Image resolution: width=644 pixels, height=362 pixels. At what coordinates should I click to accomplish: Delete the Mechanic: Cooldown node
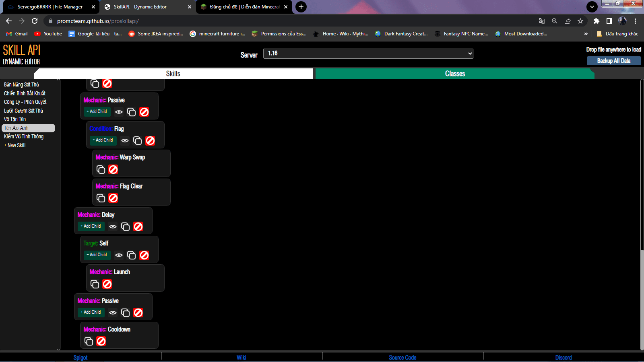(x=101, y=341)
